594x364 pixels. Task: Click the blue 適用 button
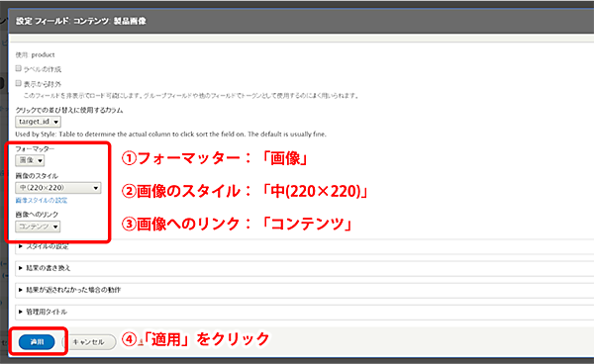coord(37,342)
